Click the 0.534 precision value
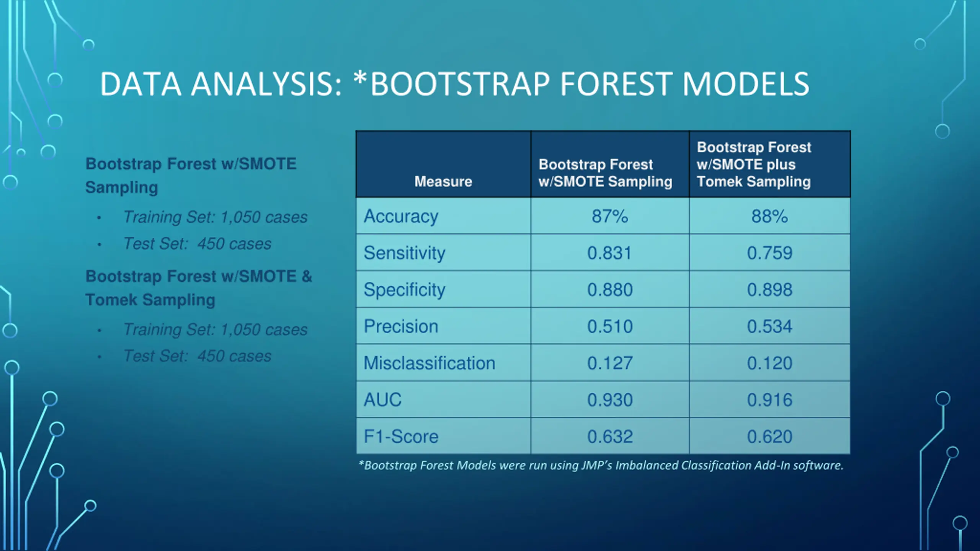 coord(769,326)
